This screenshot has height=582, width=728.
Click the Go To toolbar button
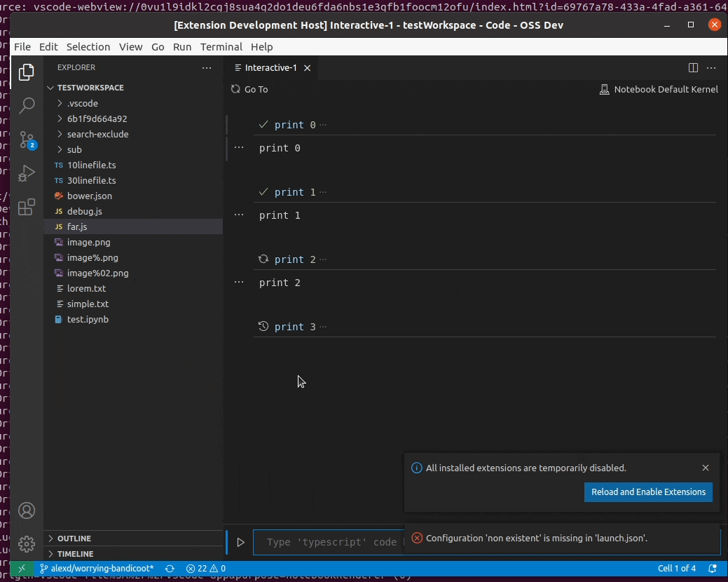coord(249,89)
